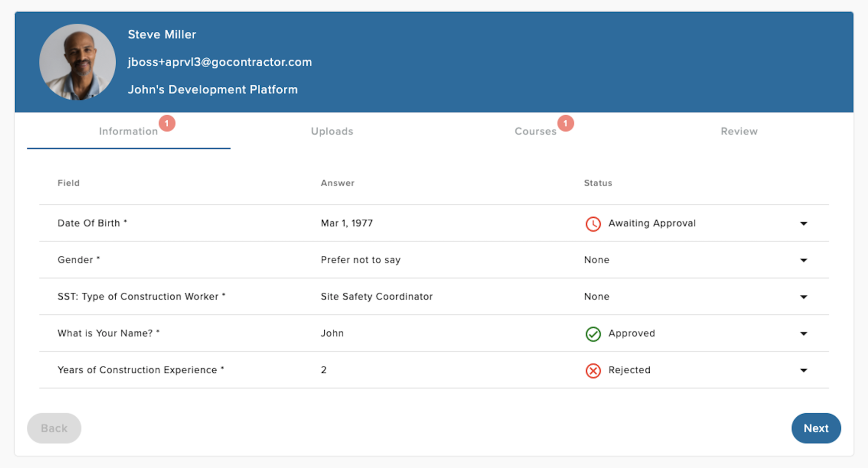Click Steve Miller's profile photo
The height and width of the screenshot is (468, 868).
pos(78,62)
